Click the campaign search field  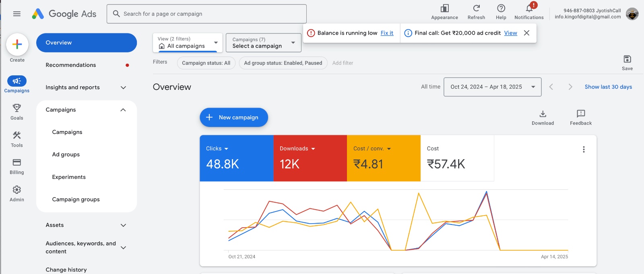206,14
